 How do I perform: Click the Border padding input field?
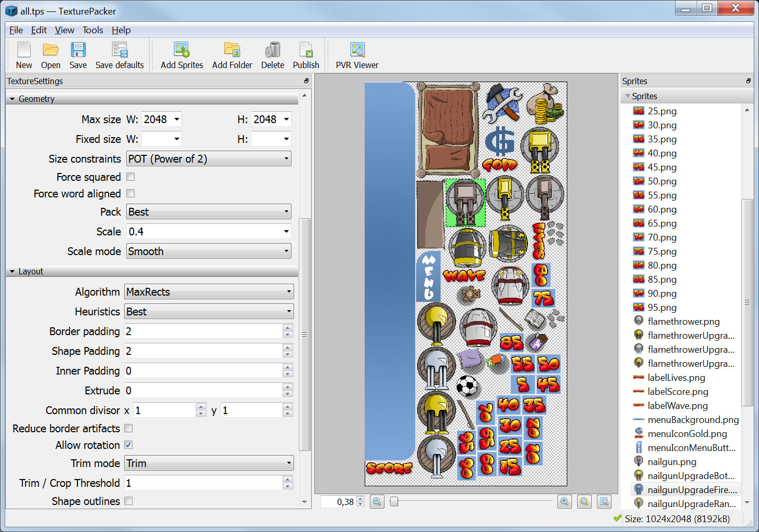(203, 331)
